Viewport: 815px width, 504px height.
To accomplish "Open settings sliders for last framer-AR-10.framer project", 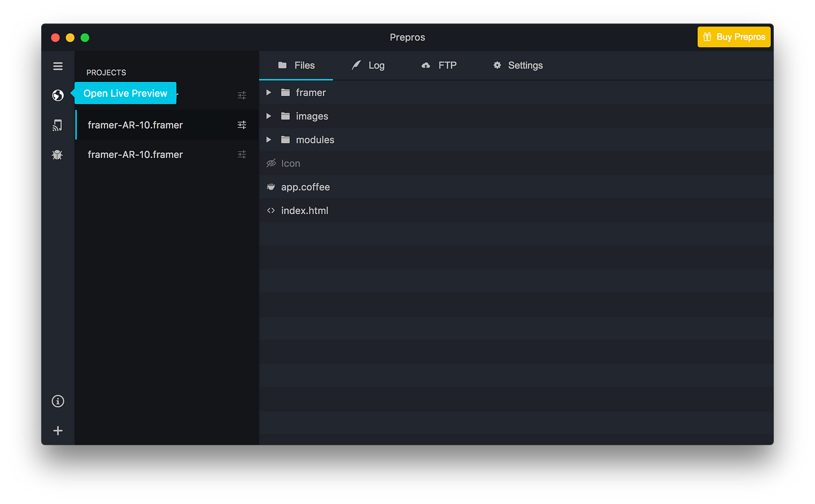I will 242,154.
